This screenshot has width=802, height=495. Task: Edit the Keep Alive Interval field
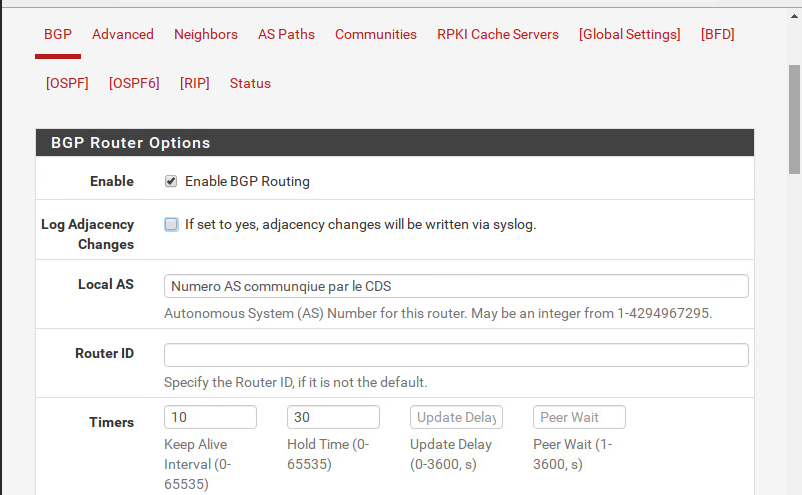(x=210, y=417)
